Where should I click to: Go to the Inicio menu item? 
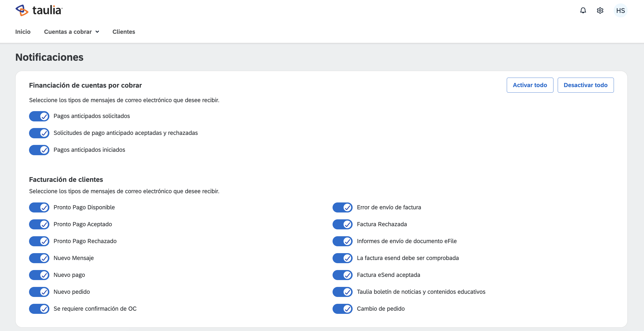click(23, 32)
